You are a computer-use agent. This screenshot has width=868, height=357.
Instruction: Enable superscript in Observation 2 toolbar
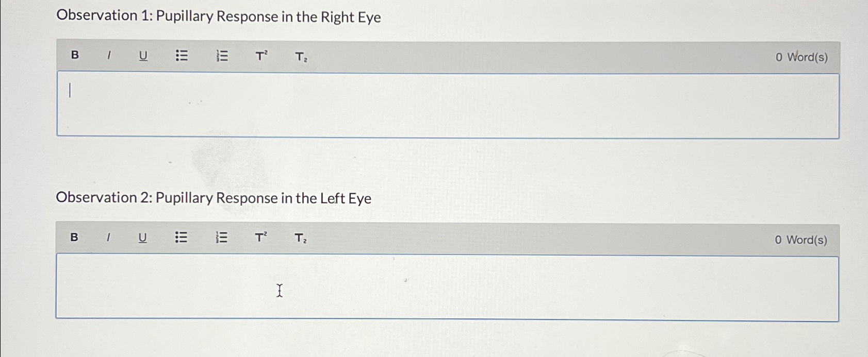coord(260,237)
